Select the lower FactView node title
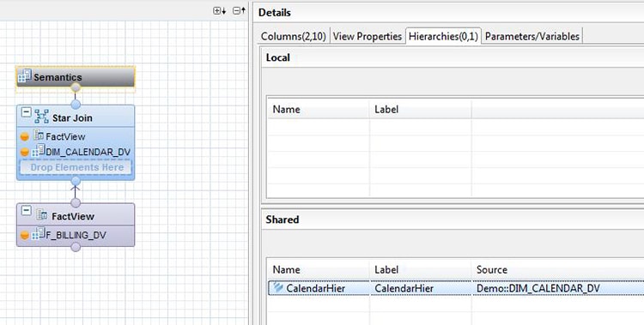The height and width of the screenshot is (325, 644). 73,216
